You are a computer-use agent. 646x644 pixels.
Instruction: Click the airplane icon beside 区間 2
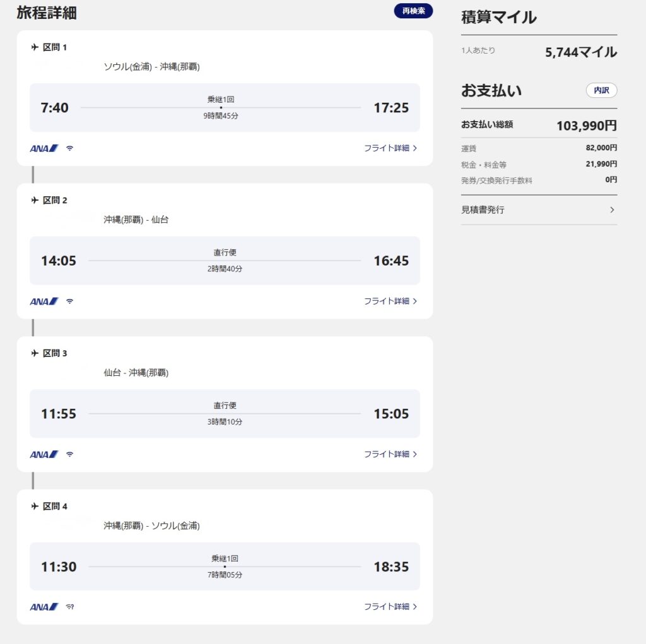pos(35,200)
